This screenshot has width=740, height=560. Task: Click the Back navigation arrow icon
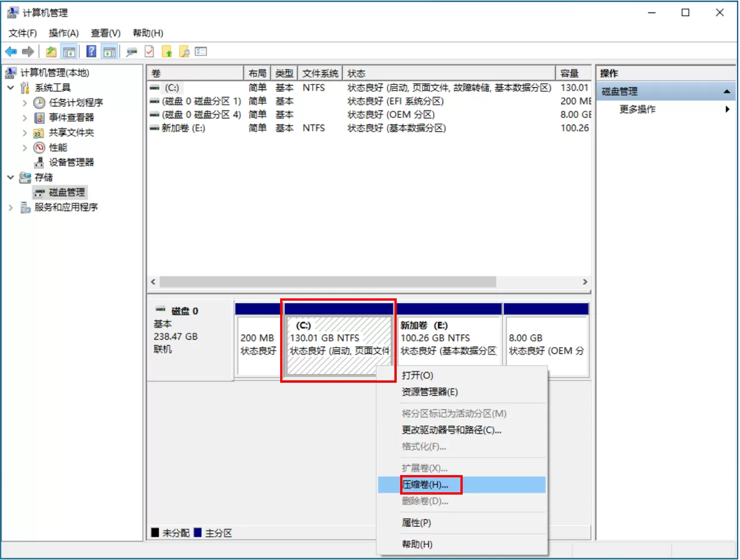[11, 51]
